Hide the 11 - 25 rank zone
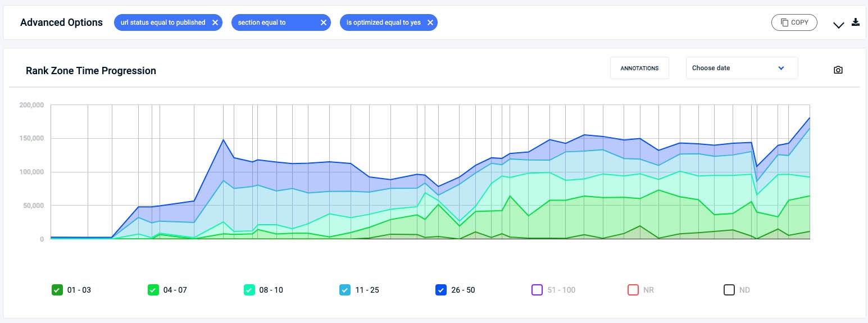The image size is (868, 323). pos(345,290)
